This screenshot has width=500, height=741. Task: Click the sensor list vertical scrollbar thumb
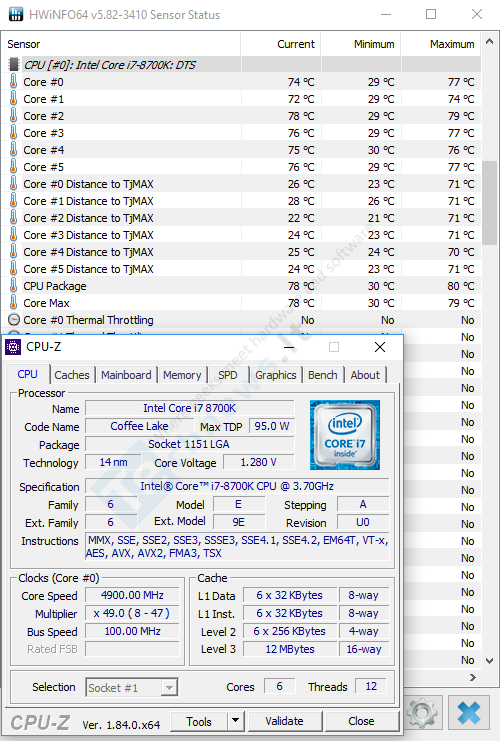tap(490, 202)
